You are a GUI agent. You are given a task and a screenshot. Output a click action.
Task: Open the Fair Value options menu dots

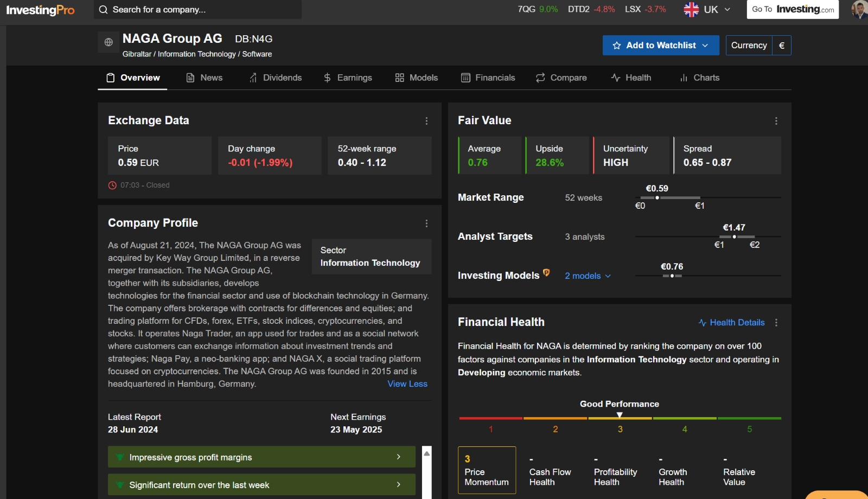[776, 121]
